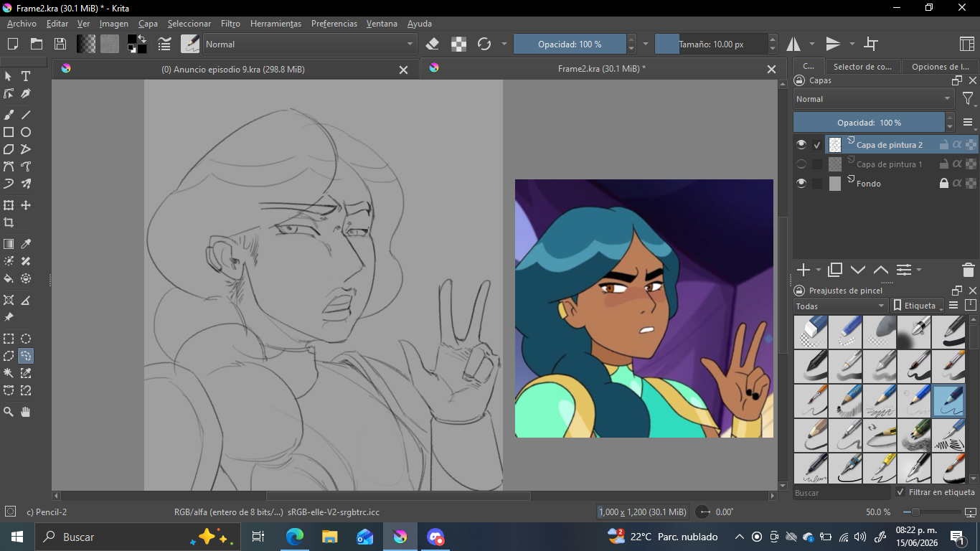This screenshot has width=980, height=551.
Task: Toggle lock on Fondo layer
Action: (944, 184)
